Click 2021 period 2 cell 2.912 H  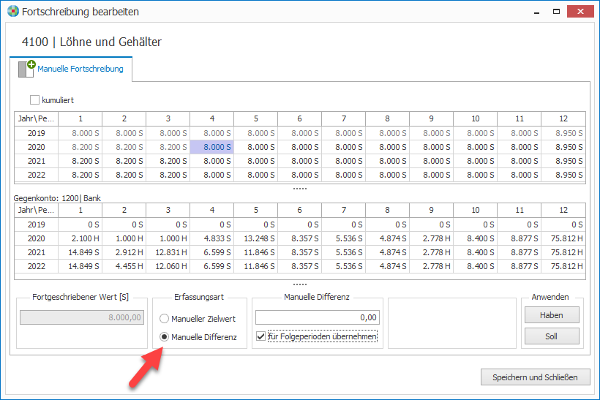pyautogui.click(x=124, y=252)
